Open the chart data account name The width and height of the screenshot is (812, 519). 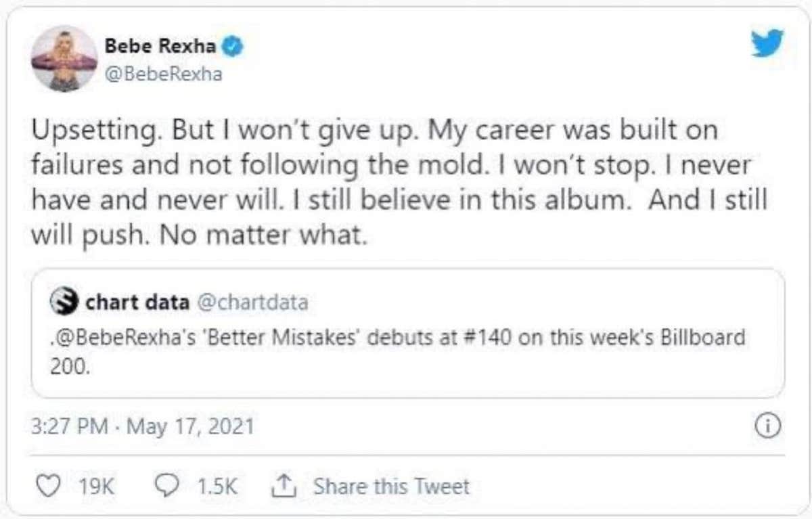[x=137, y=302]
